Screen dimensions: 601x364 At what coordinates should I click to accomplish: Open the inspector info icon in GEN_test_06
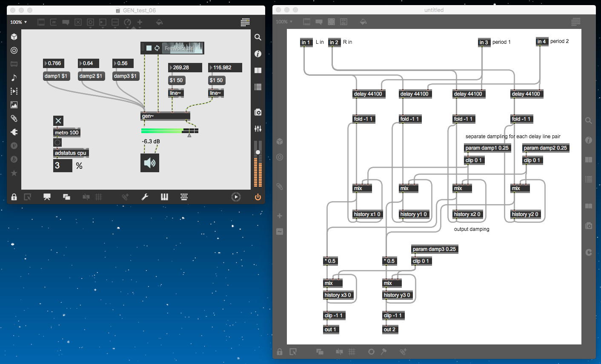(x=258, y=54)
